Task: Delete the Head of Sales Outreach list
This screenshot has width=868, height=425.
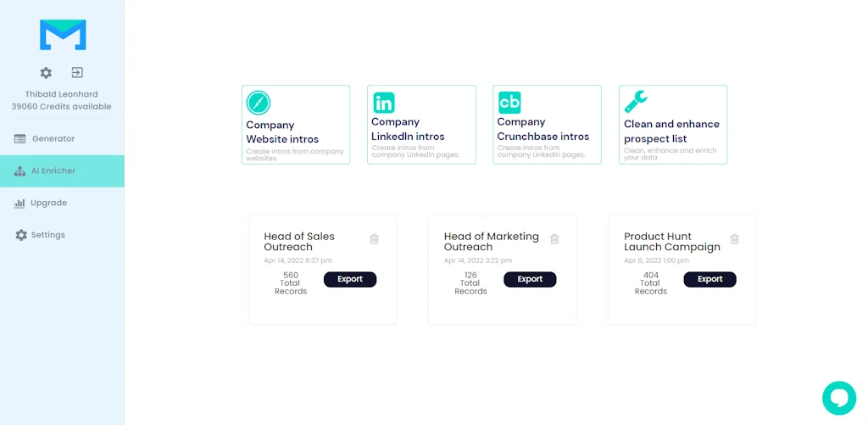Action: [375, 239]
